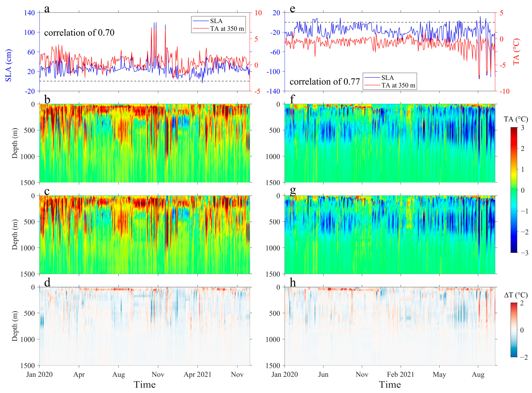
Task: Click the 'Feb 2021' tick under panel h
Action: (400, 374)
